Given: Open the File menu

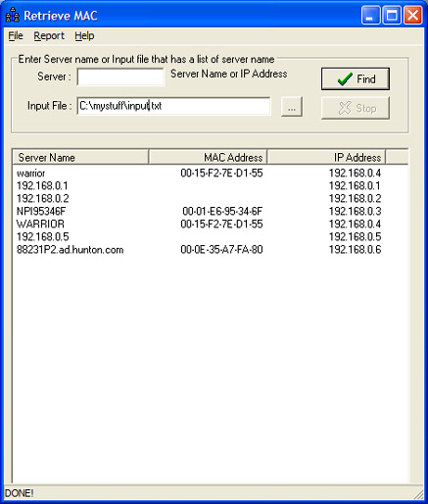Looking at the screenshot, I should tap(16, 35).
